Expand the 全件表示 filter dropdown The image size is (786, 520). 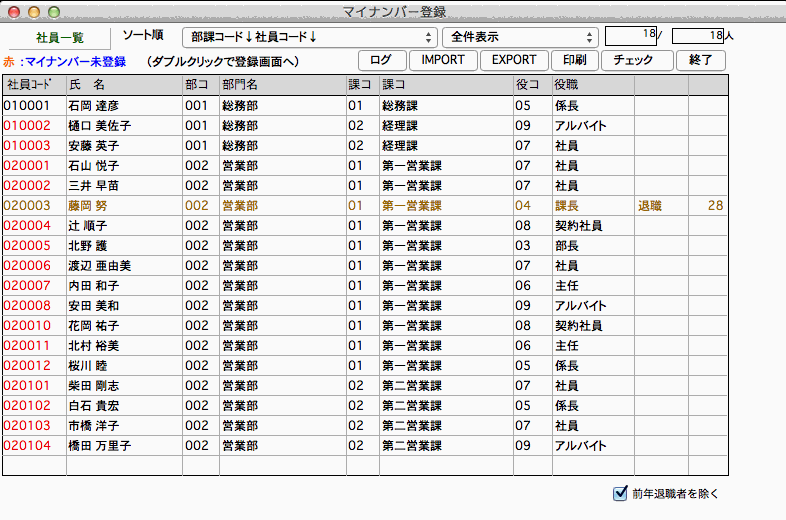click(519, 37)
